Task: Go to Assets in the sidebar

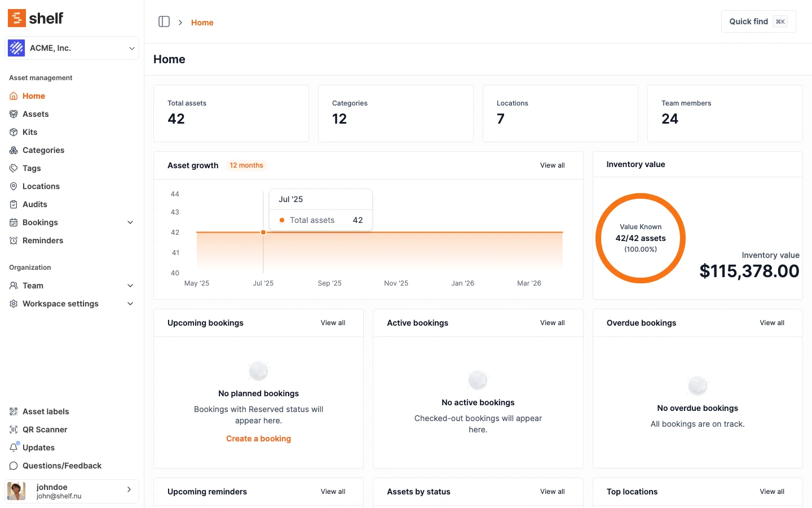Action: (x=36, y=114)
